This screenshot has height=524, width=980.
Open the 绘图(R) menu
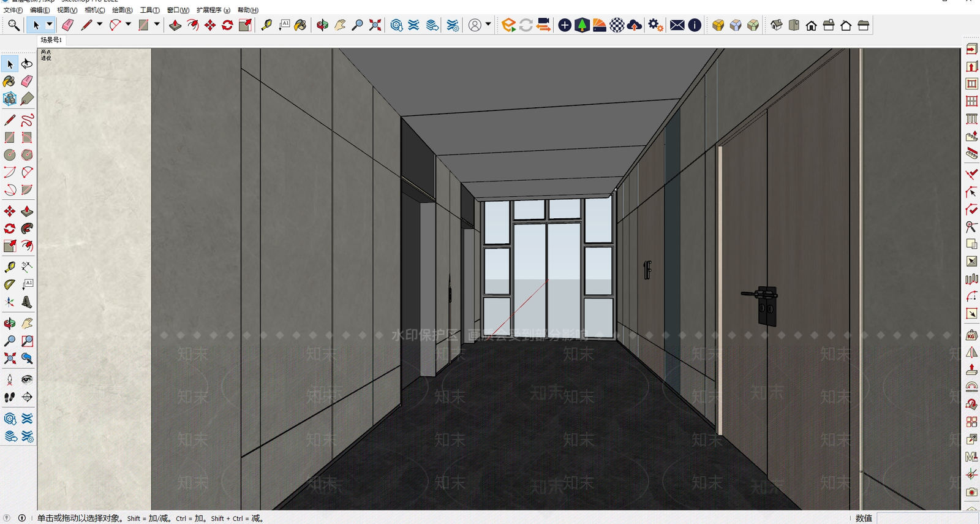[122, 10]
